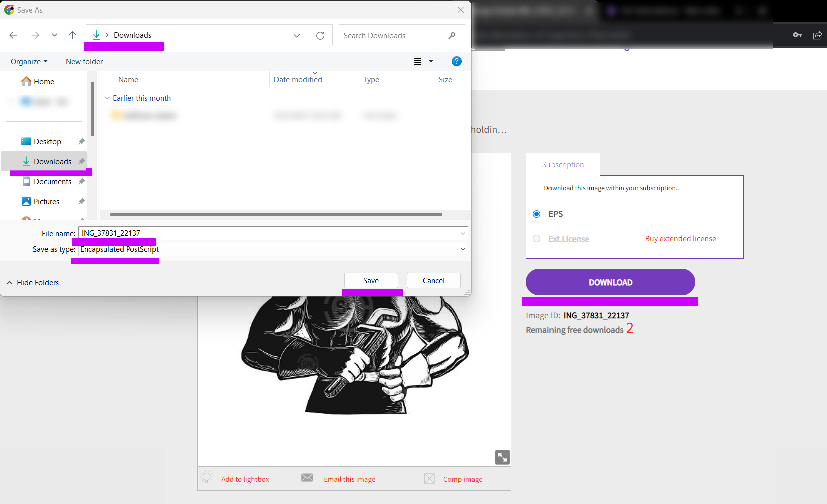The height and width of the screenshot is (504, 827).
Task: Click the Downloads address bar path
Action: tap(132, 35)
